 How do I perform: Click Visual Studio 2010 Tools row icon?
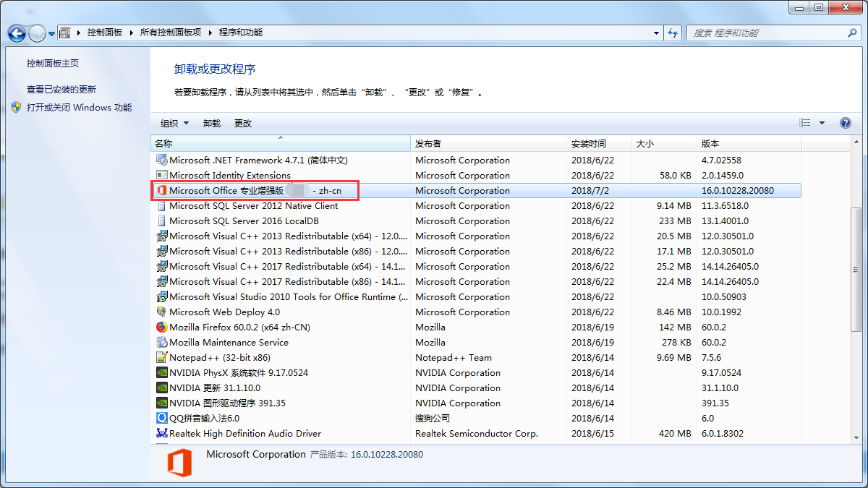pyautogui.click(x=162, y=297)
